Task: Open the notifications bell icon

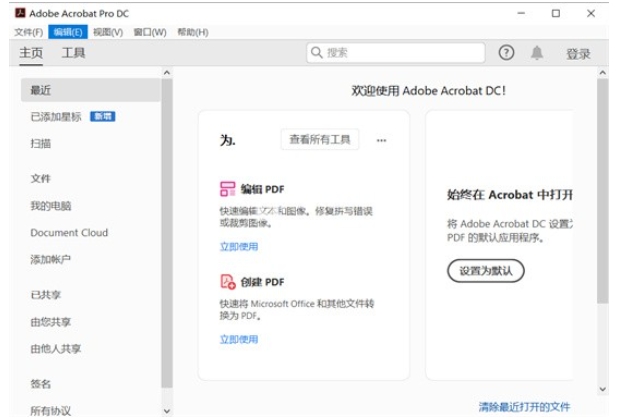Action: pyautogui.click(x=536, y=52)
